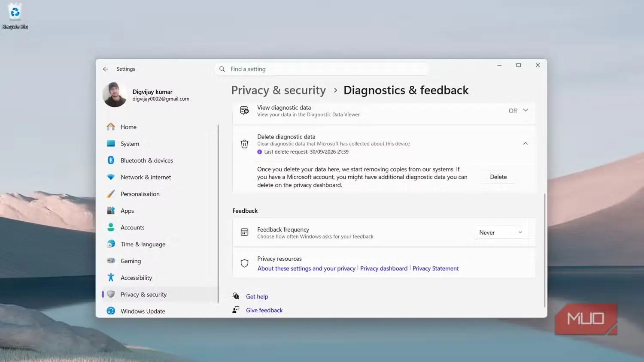This screenshot has height=362, width=644.
Task: Click the Accounts person icon
Action: [x=111, y=227]
